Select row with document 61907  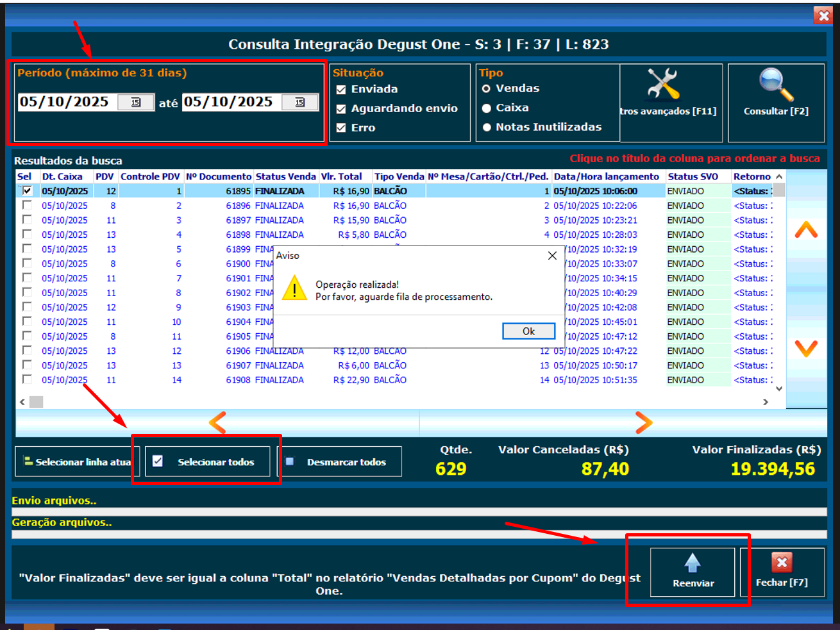click(394, 365)
